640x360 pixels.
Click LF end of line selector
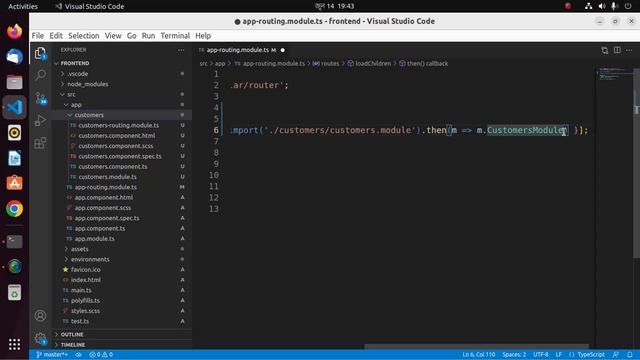558,355
